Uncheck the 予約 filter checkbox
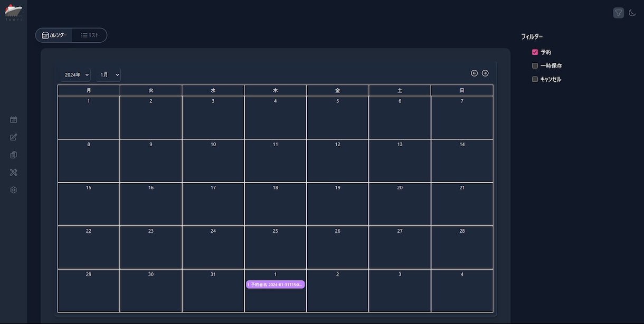 (535, 52)
